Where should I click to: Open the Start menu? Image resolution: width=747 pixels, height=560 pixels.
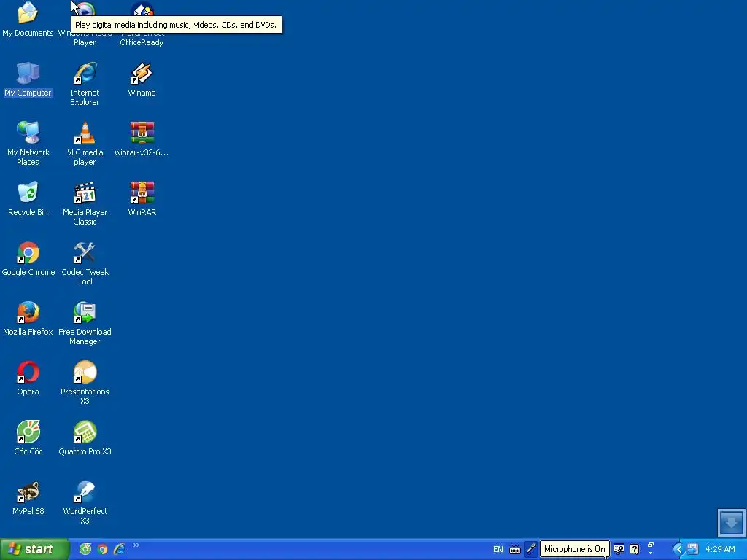[x=34, y=549]
